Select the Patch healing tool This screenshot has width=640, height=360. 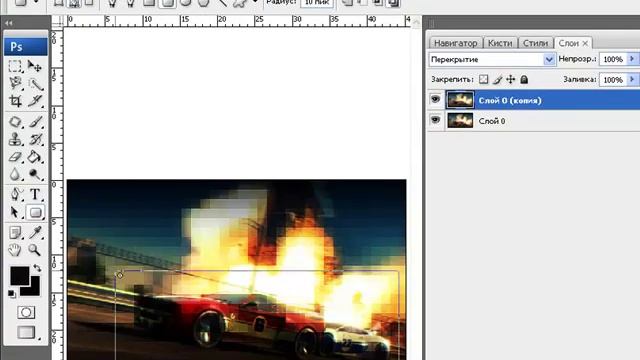15,122
